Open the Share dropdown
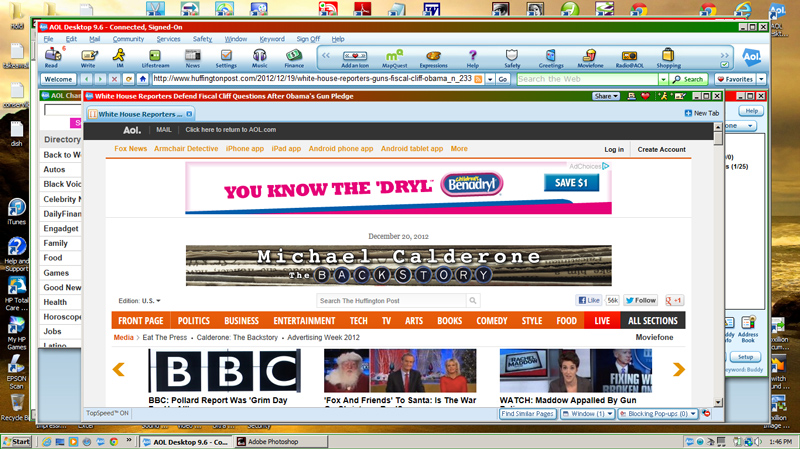 [606, 96]
